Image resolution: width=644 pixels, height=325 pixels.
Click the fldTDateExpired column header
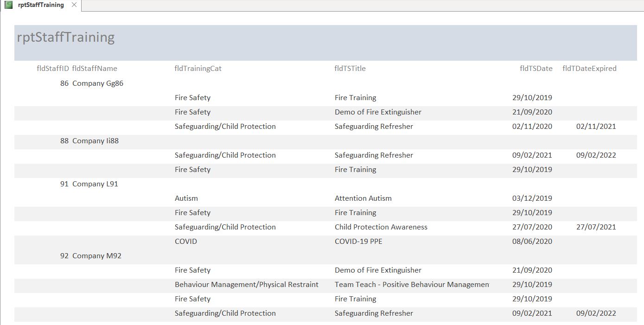[589, 69]
